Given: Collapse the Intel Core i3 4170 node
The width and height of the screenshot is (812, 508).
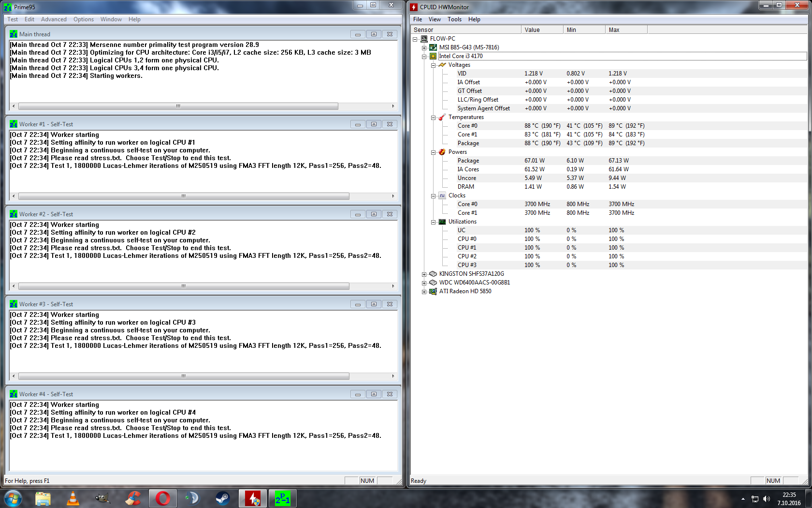Looking at the screenshot, I should coord(424,57).
